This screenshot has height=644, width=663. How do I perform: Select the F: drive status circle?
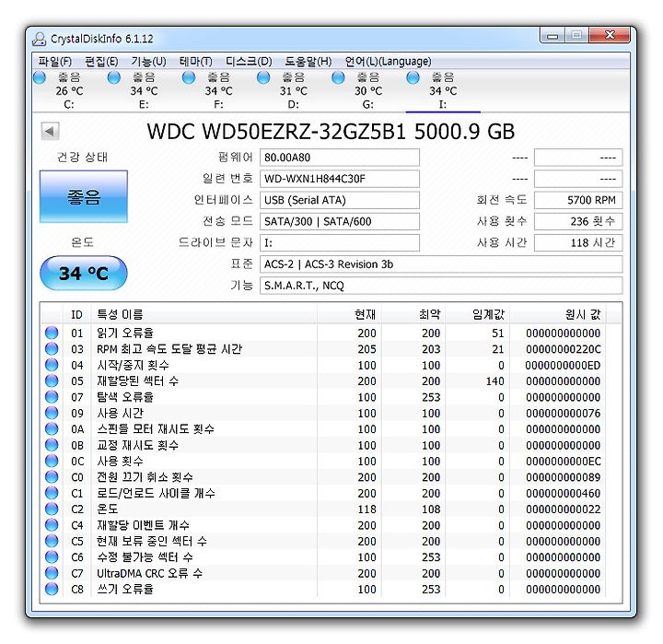point(189,78)
